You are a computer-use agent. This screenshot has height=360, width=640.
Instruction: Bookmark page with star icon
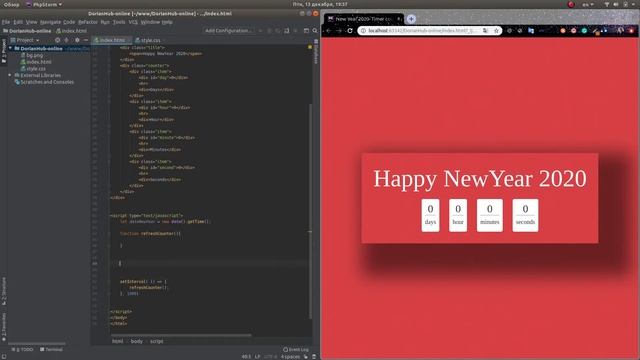496,31
